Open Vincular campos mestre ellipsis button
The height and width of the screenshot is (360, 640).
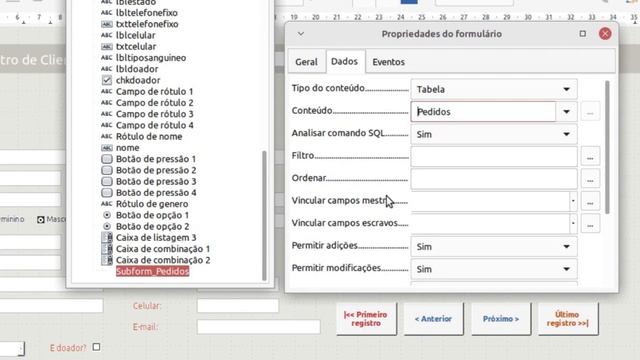tap(590, 202)
